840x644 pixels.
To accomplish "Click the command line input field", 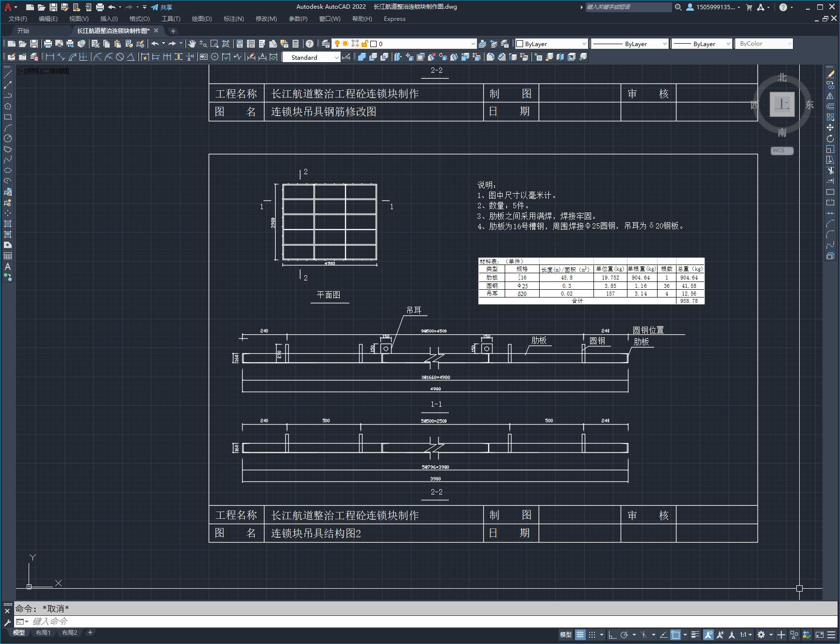I will (425, 621).
